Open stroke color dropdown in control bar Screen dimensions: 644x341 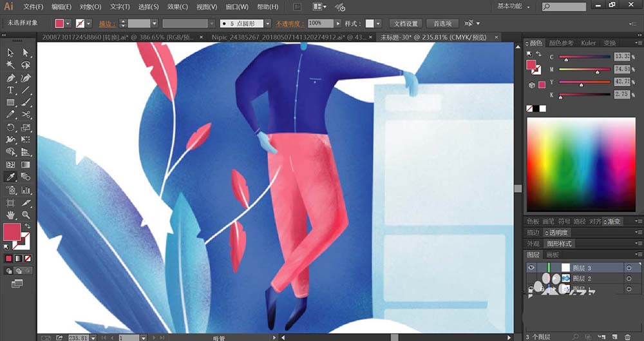[x=89, y=23]
